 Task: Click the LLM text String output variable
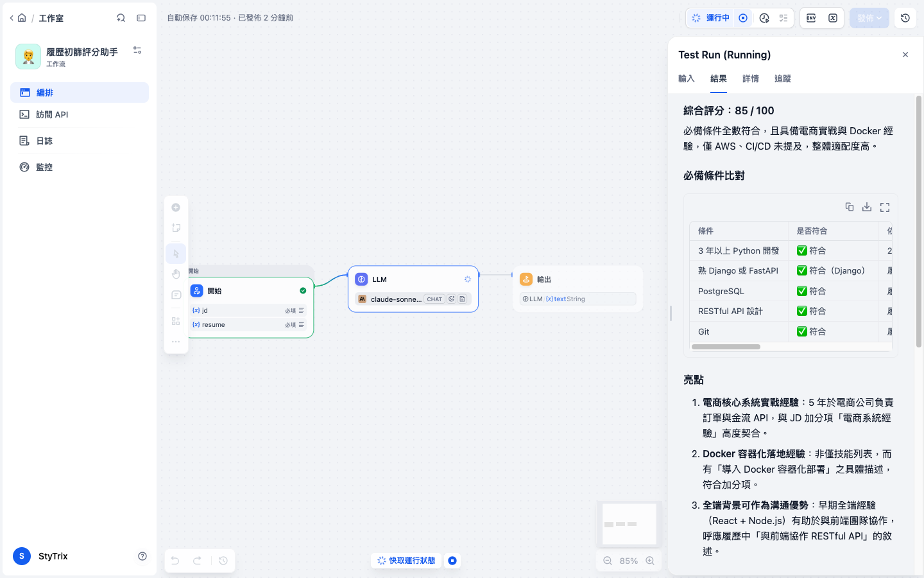[577, 299]
